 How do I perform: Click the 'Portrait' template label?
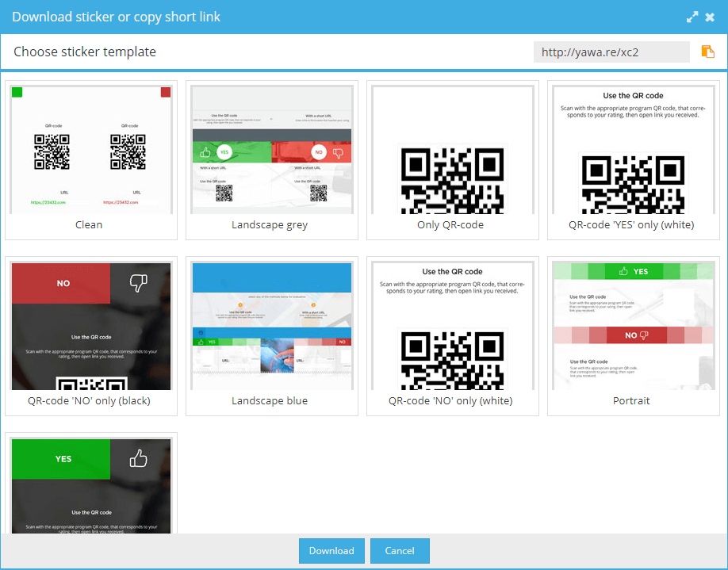click(x=631, y=400)
